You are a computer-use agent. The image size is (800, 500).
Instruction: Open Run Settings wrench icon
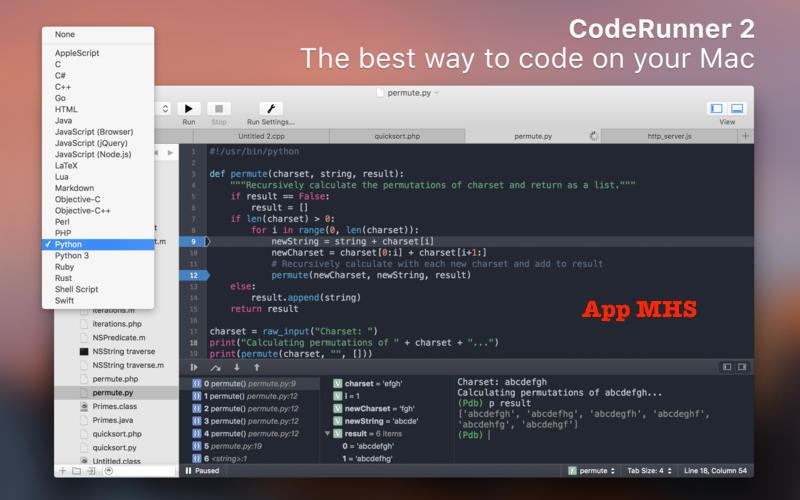(271, 109)
